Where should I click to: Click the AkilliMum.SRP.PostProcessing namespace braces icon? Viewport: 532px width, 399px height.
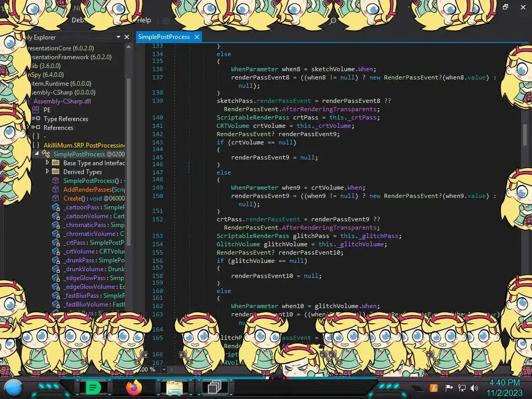[36, 145]
